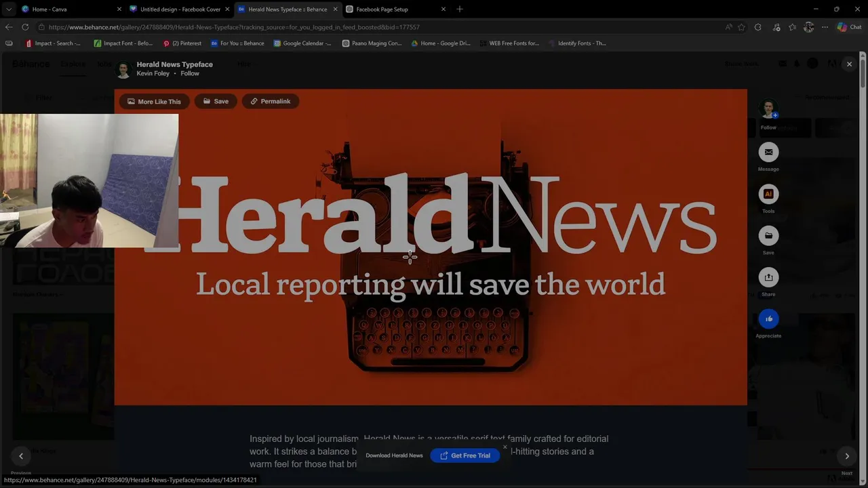Click the Herald News Typeface title
Image resolution: width=868 pixels, height=488 pixels.
(175, 64)
